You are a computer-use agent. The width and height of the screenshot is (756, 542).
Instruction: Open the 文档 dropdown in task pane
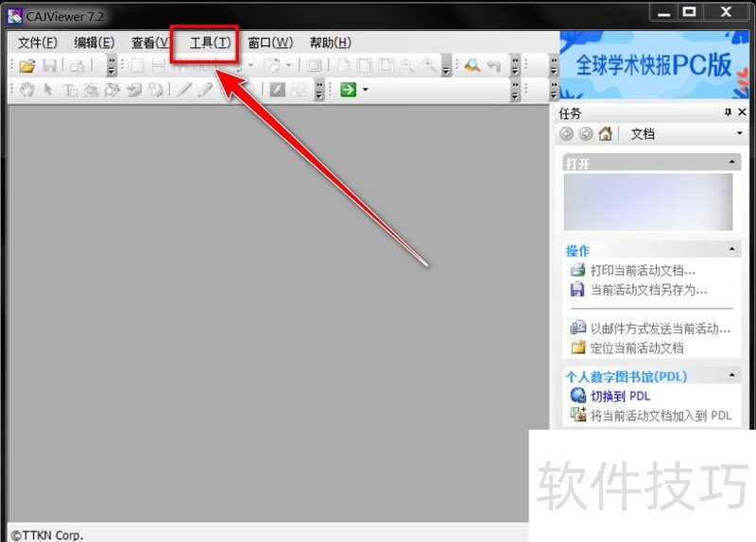pos(739,134)
